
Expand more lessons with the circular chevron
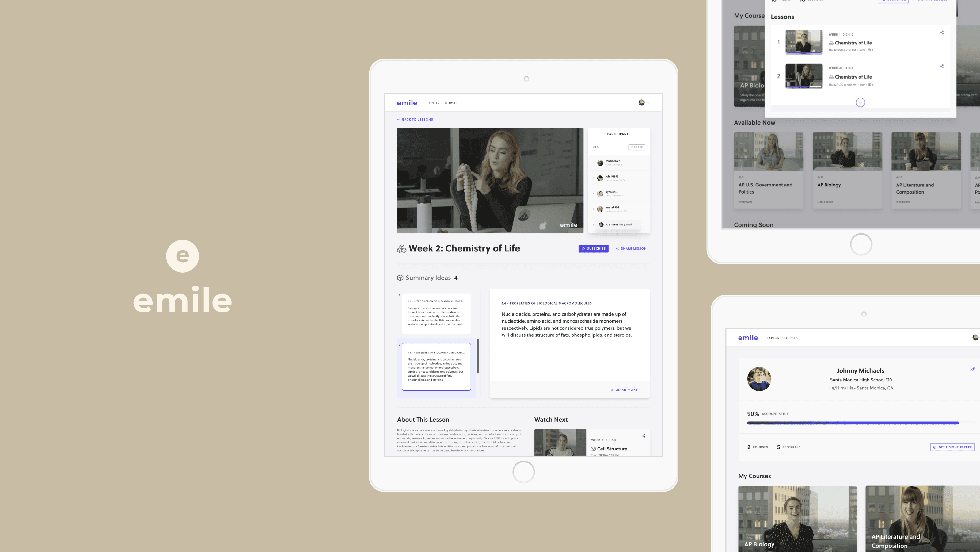click(860, 102)
